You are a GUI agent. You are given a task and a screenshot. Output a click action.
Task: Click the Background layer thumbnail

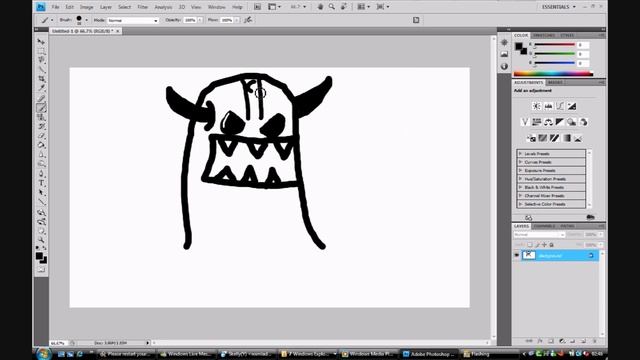tap(529, 256)
